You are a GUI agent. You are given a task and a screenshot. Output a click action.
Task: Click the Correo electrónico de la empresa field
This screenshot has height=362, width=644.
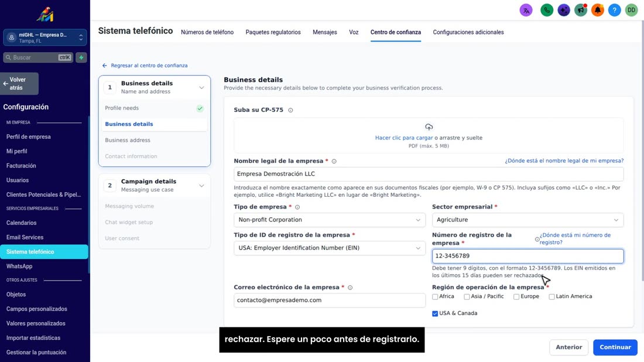(330, 300)
